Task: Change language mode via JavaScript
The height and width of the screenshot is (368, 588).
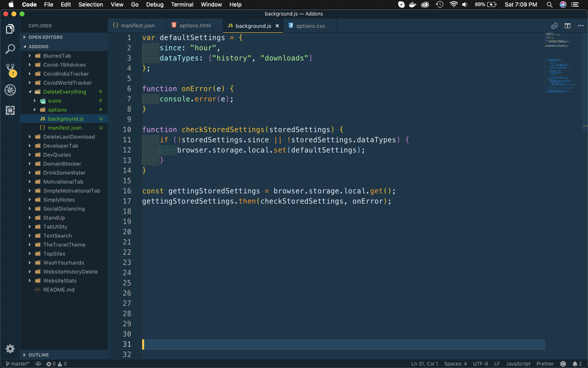Action: pyautogui.click(x=518, y=364)
